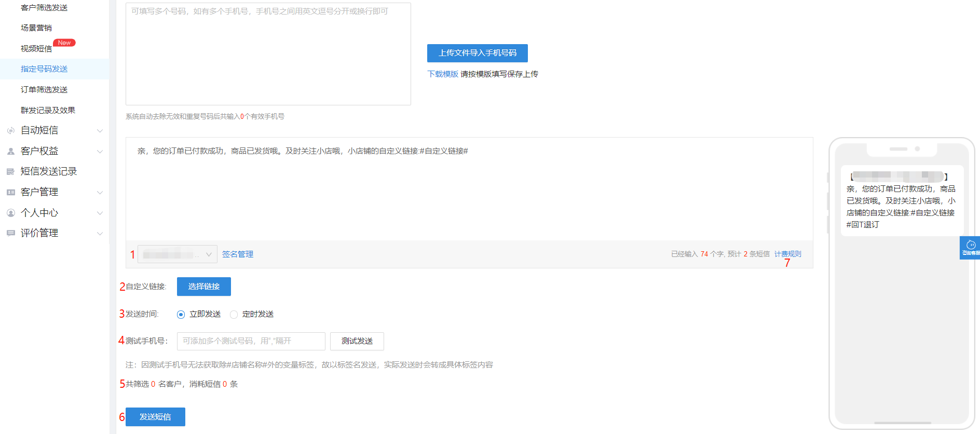Expand the 客户权益 menu chevron
Screen dimensions: 980x434
[x=100, y=152]
